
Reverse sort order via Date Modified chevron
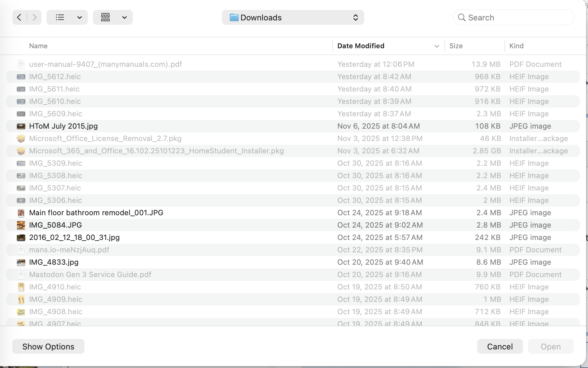[436, 46]
